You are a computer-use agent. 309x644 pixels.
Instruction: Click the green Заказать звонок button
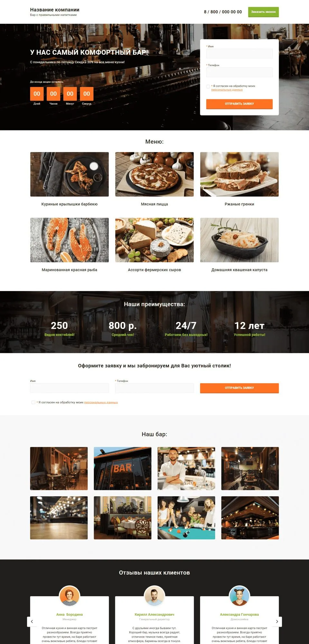(263, 12)
